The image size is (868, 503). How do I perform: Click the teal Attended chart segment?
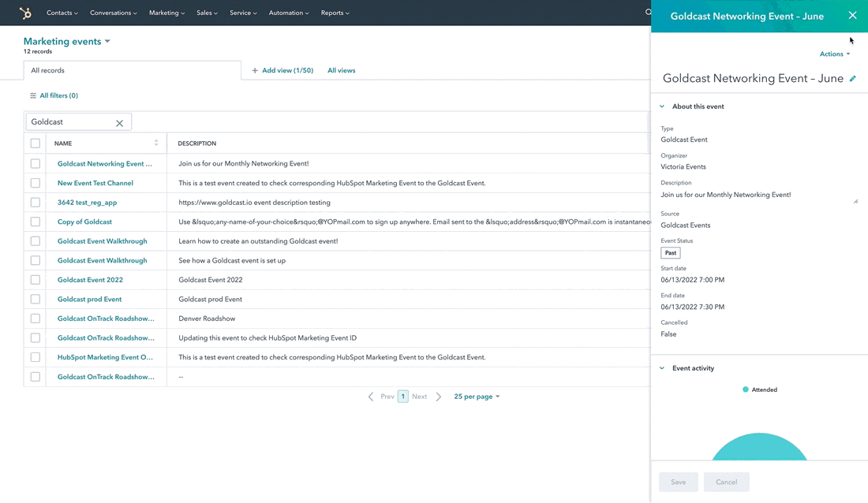[x=759, y=447]
